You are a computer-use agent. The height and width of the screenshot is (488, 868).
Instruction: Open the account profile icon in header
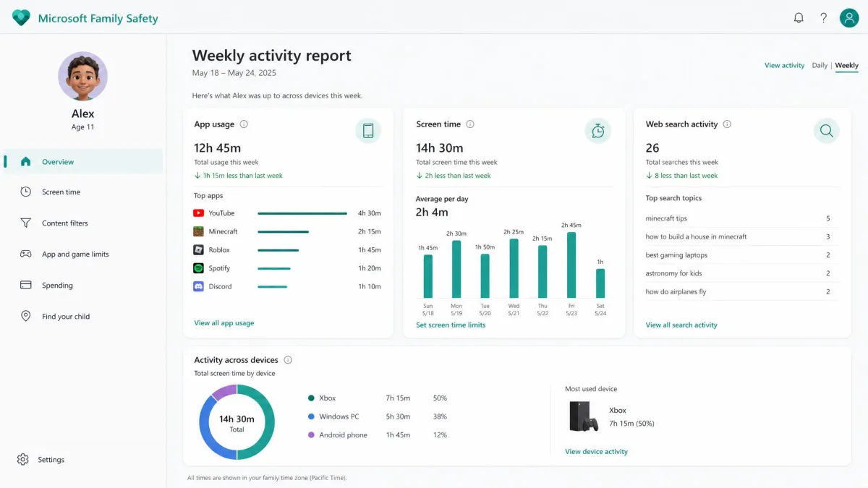[x=848, y=18]
